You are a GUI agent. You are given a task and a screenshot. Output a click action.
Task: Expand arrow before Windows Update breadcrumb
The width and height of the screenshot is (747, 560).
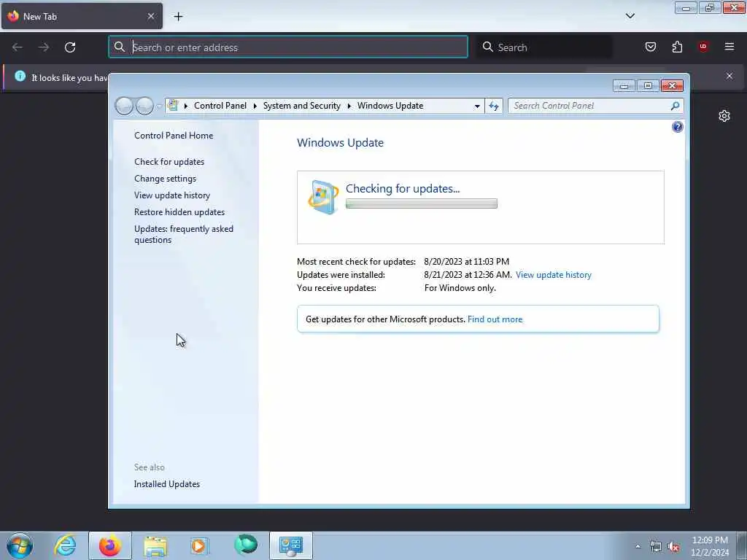pos(349,106)
